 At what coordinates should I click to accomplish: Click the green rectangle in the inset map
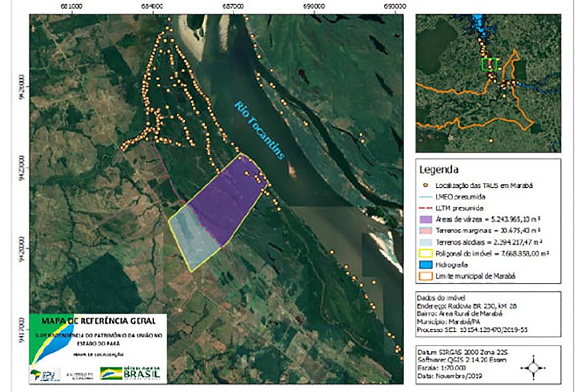pyautogui.click(x=489, y=64)
